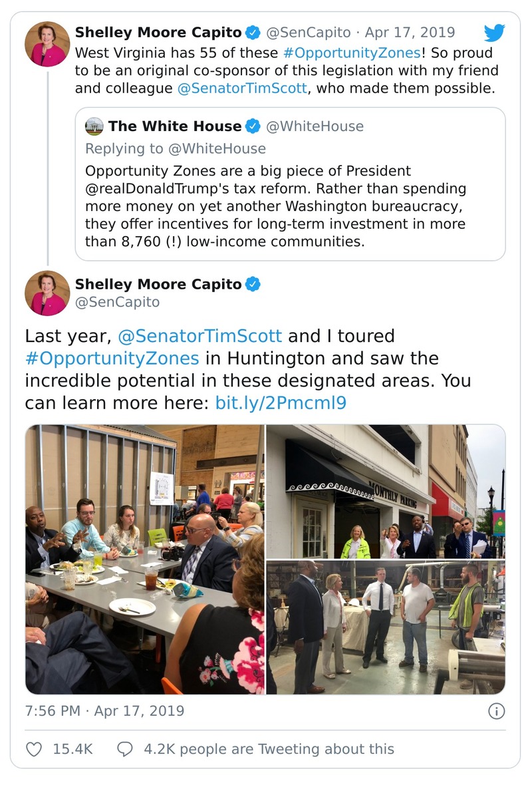Screen dimensions: 532x785
Task: Click the lower Shelley Moore Capito avatar
Action: point(47,293)
